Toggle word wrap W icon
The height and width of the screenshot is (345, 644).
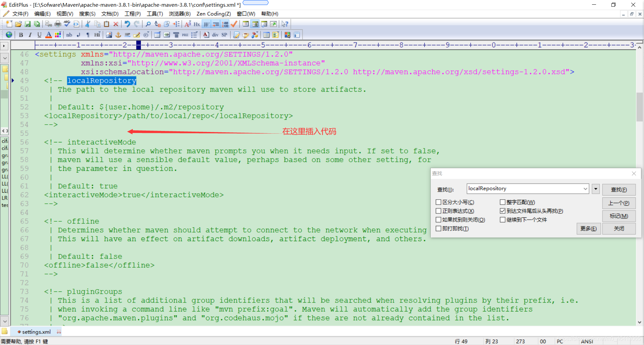pos(206,24)
